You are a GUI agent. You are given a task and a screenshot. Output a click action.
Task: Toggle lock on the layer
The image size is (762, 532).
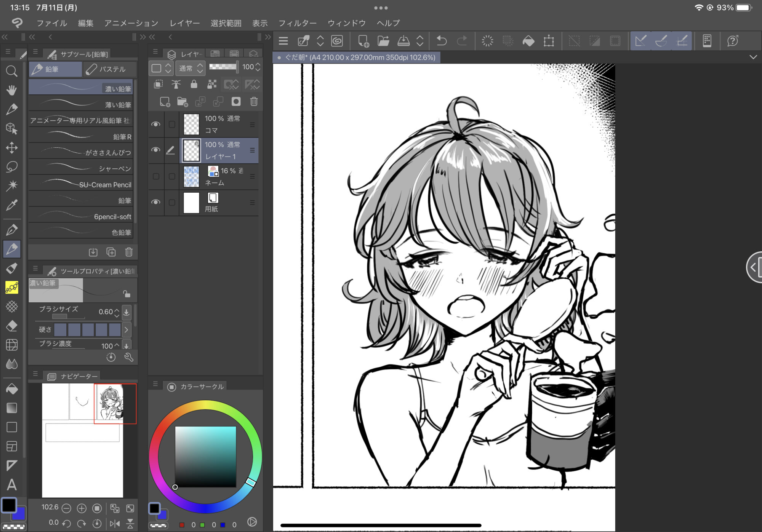(194, 84)
